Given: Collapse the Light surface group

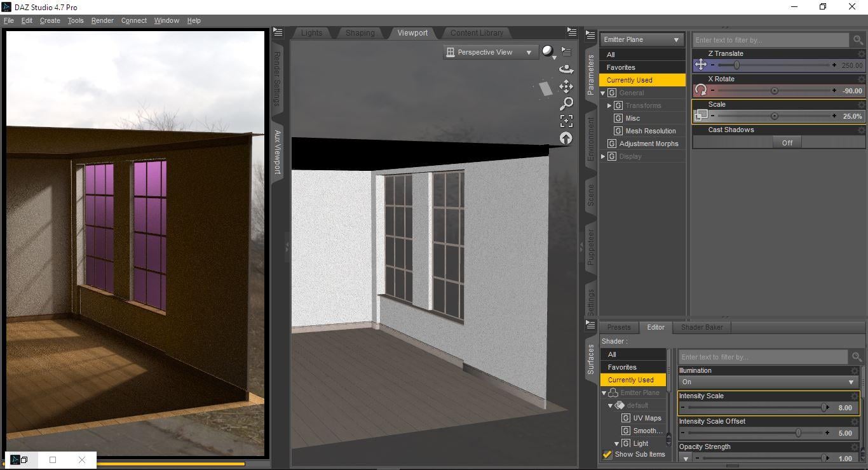Looking at the screenshot, I should tap(616, 444).
